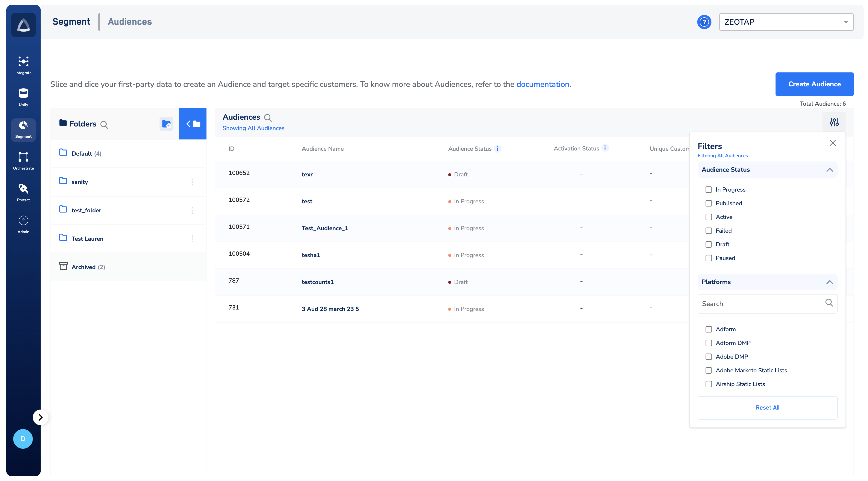Click the search icon next to Audiences heading

[x=268, y=118]
